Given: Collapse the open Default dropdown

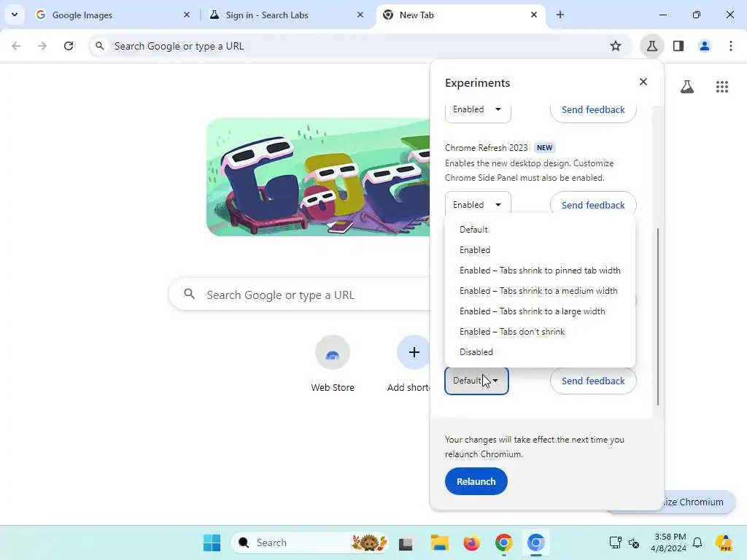Looking at the screenshot, I should click(476, 381).
